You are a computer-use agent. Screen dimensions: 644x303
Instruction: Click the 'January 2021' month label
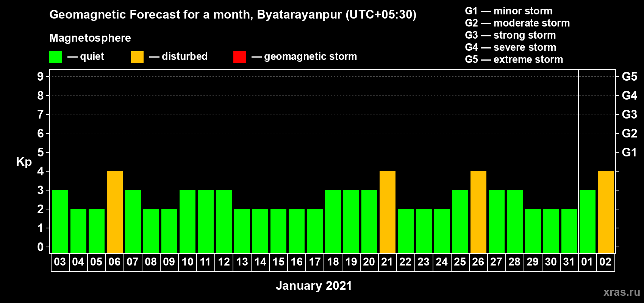(x=314, y=286)
